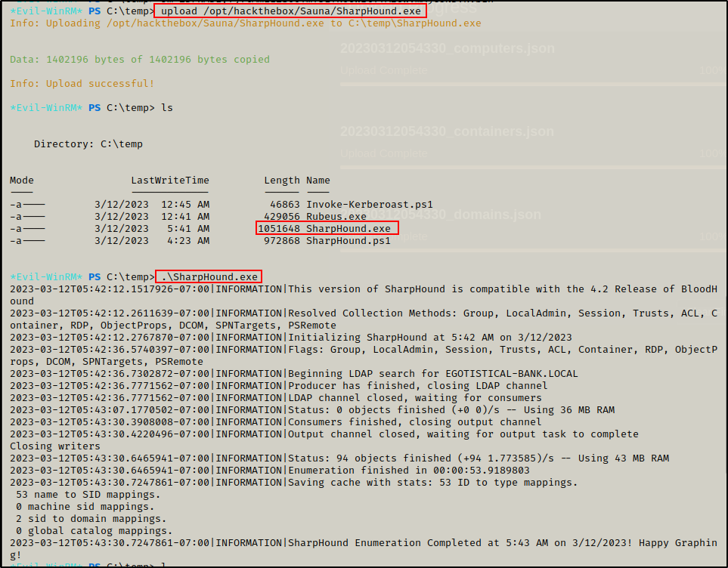Click file length value 429056
This screenshot has height=568, width=728.
coord(282,216)
